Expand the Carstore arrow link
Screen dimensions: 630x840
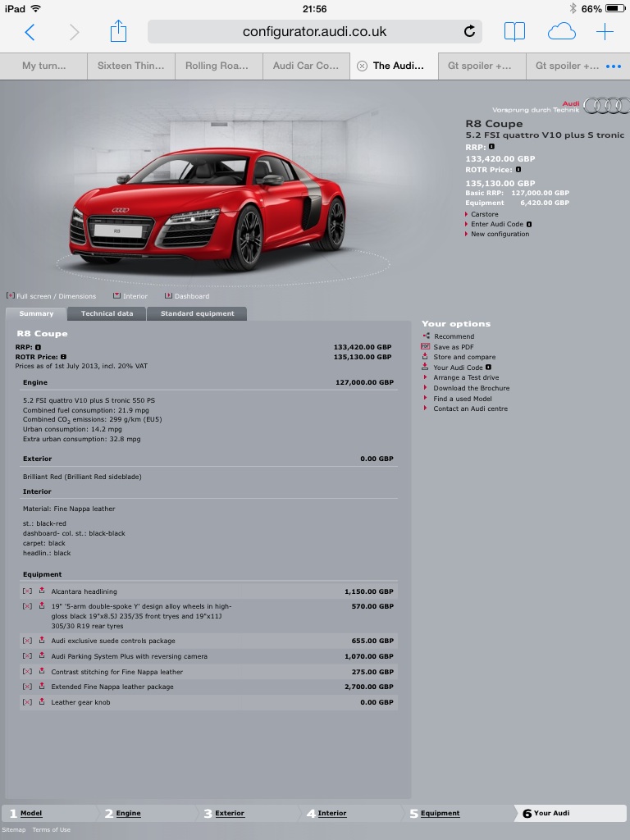pos(466,214)
